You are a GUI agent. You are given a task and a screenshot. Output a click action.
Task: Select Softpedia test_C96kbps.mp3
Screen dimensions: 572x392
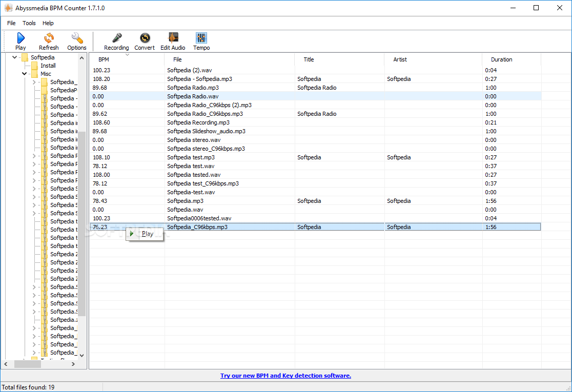coord(203,183)
